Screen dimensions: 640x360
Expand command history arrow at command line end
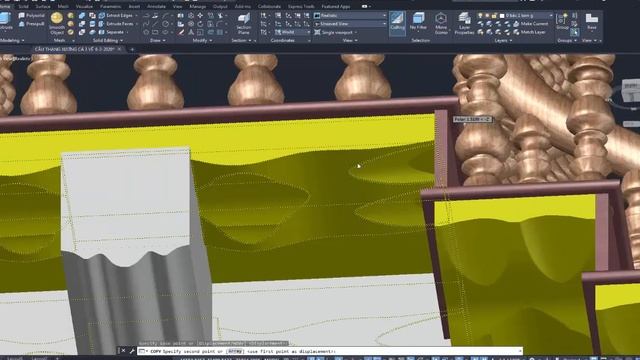(520, 351)
